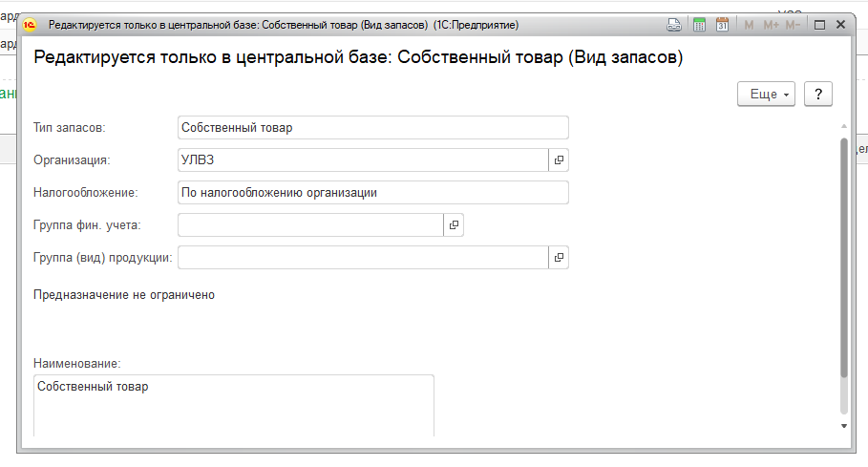Click the empty Группа (вид) продукции field

click(x=363, y=257)
